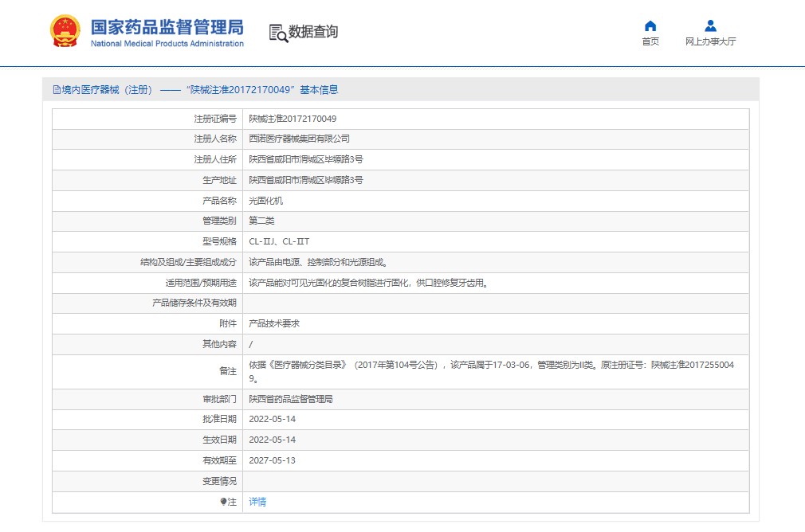Click the 国家药品监督管理局 site title
This screenshot has height=532, width=805.
(167, 27)
